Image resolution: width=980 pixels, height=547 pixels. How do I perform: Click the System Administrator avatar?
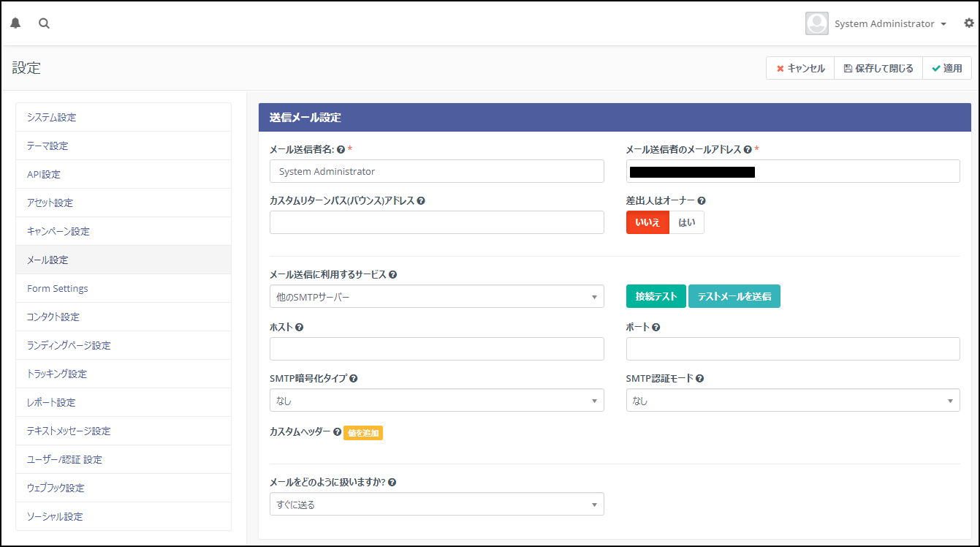pos(816,23)
